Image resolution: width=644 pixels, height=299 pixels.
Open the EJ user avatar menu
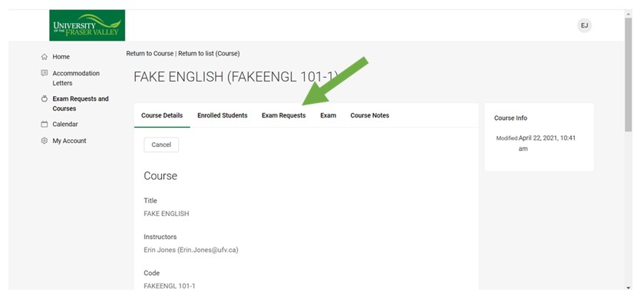pyautogui.click(x=584, y=25)
